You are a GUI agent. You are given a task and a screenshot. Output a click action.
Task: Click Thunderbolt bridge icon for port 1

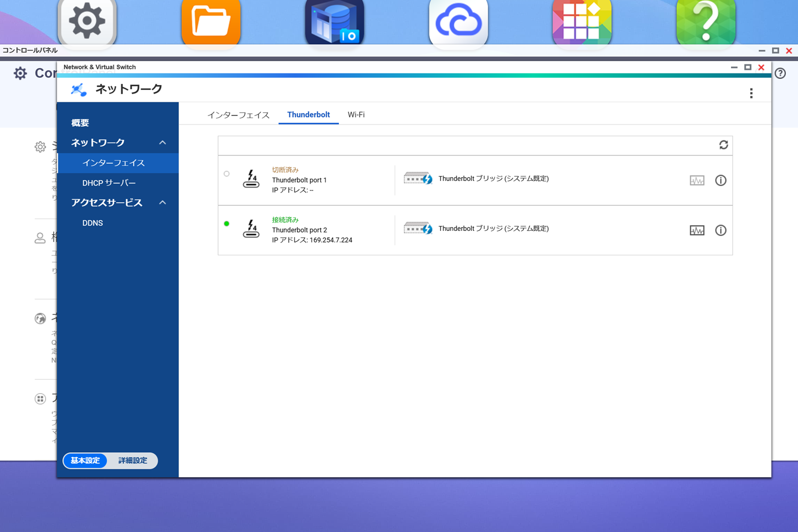418,179
